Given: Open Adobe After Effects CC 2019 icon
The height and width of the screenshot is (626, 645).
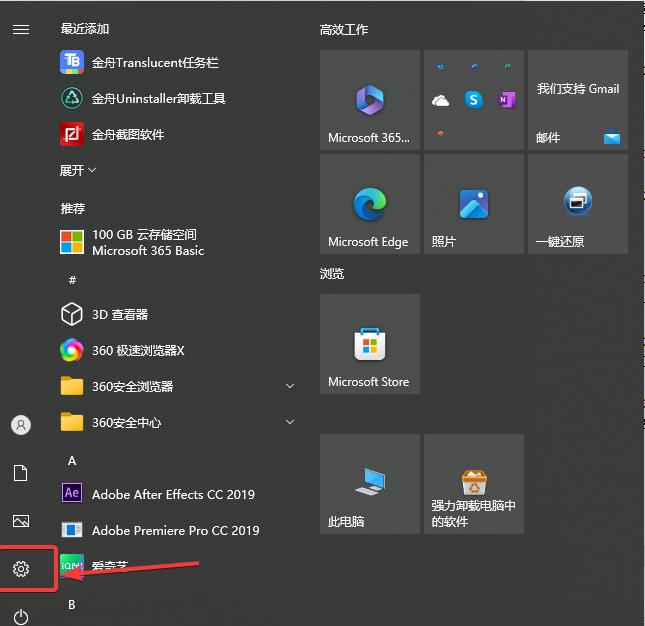Looking at the screenshot, I should pos(72,493).
